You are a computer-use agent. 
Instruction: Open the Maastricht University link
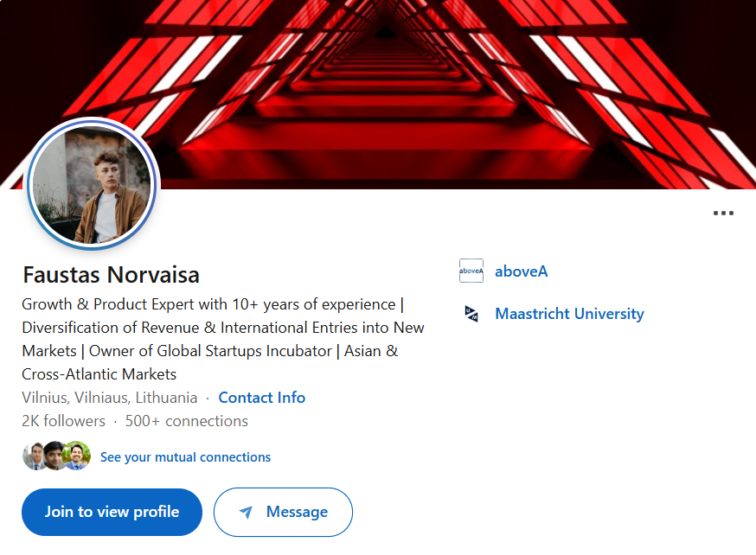coord(569,314)
